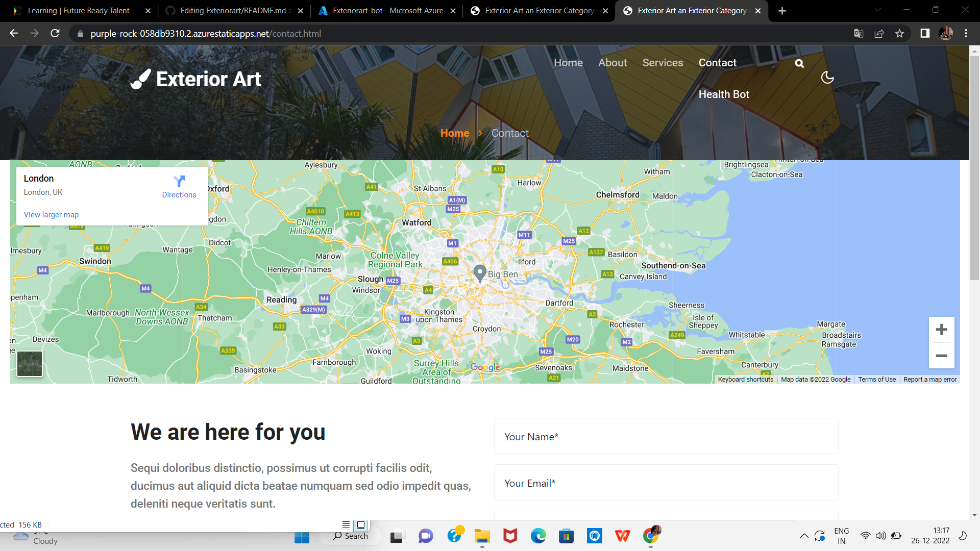Switch to satellite view via the map thumbnail

pyautogui.click(x=30, y=364)
